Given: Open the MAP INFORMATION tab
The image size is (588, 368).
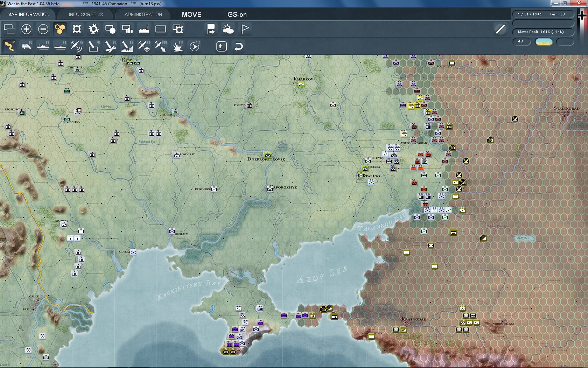Looking at the screenshot, I should tap(28, 14).
